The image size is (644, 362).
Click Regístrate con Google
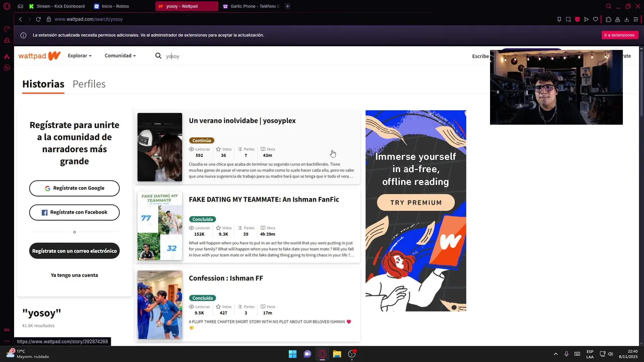coord(74,188)
